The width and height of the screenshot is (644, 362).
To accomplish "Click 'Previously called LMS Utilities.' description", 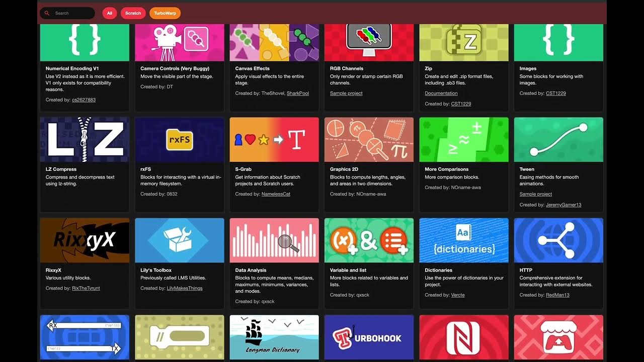I will point(173,278).
